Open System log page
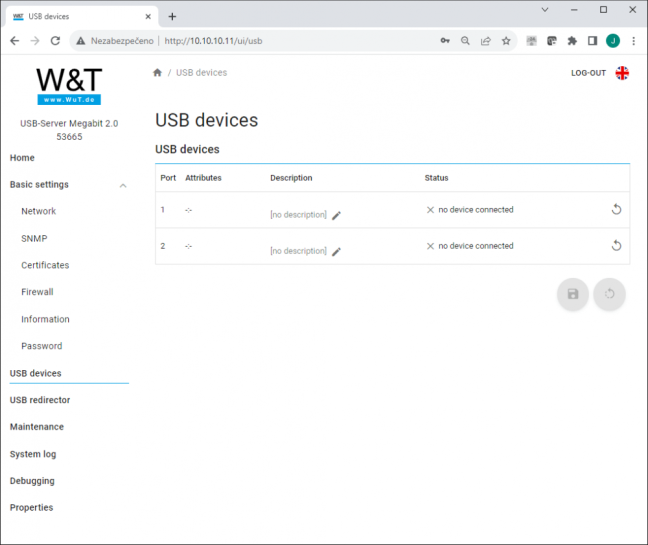 [x=33, y=454]
